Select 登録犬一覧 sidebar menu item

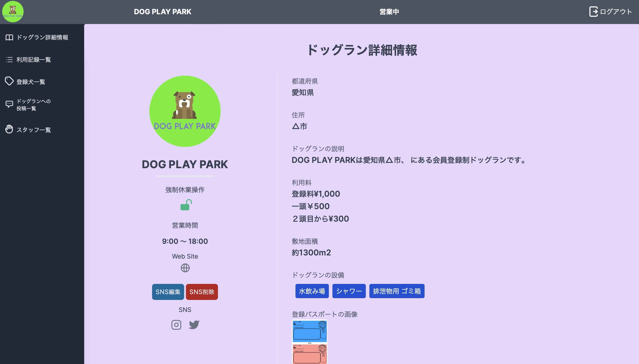point(31,82)
